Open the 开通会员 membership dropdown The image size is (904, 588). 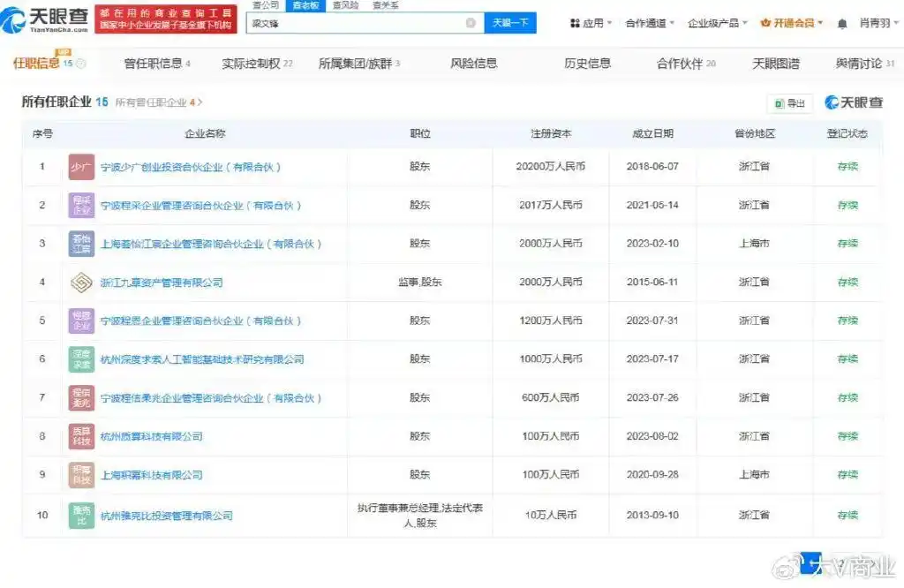(x=792, y=23)
